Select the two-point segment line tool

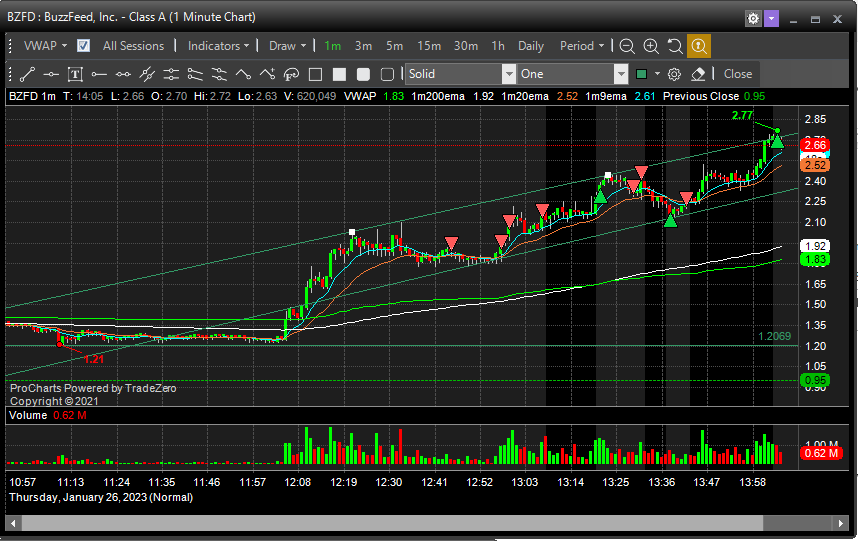123,74
